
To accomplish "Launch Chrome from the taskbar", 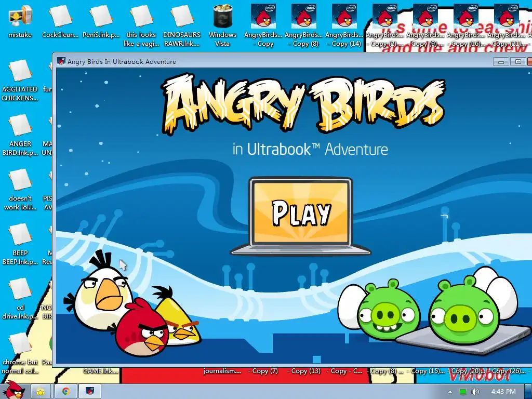I will [66, 392].
